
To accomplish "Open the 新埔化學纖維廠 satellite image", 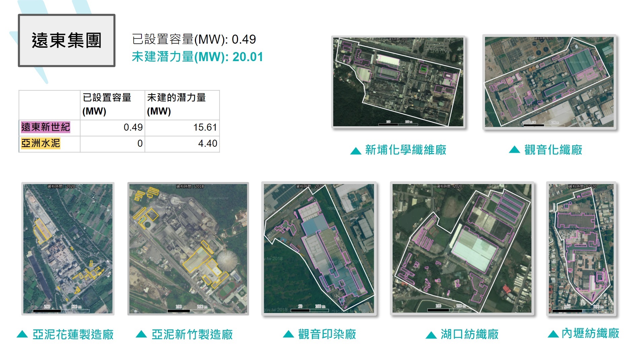I will point(398,82).
